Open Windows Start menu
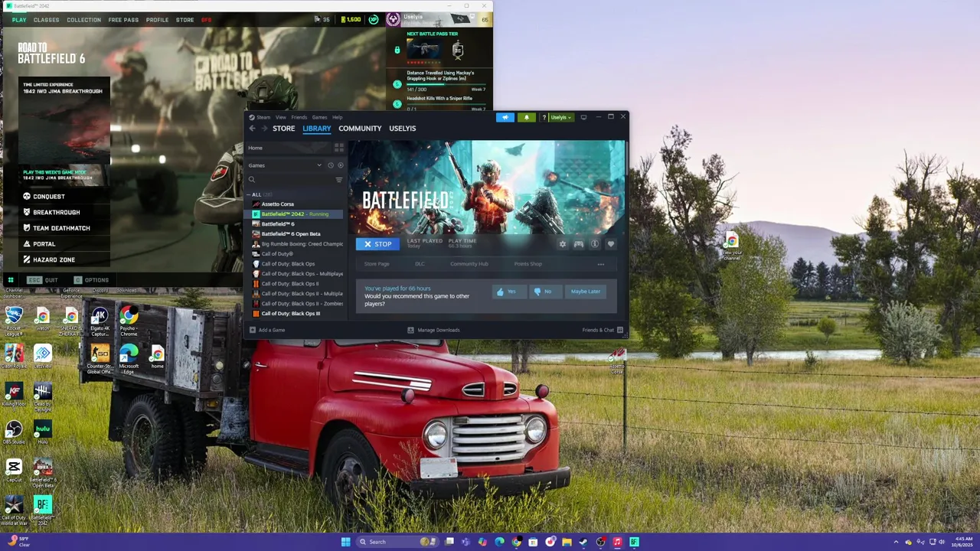The image size is (980, 551). [345, 542]
